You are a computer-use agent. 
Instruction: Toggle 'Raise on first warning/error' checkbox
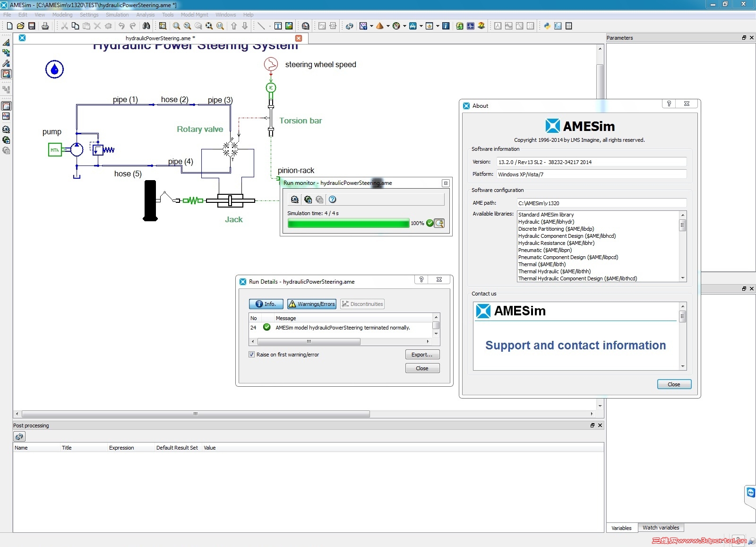(252, 355)
